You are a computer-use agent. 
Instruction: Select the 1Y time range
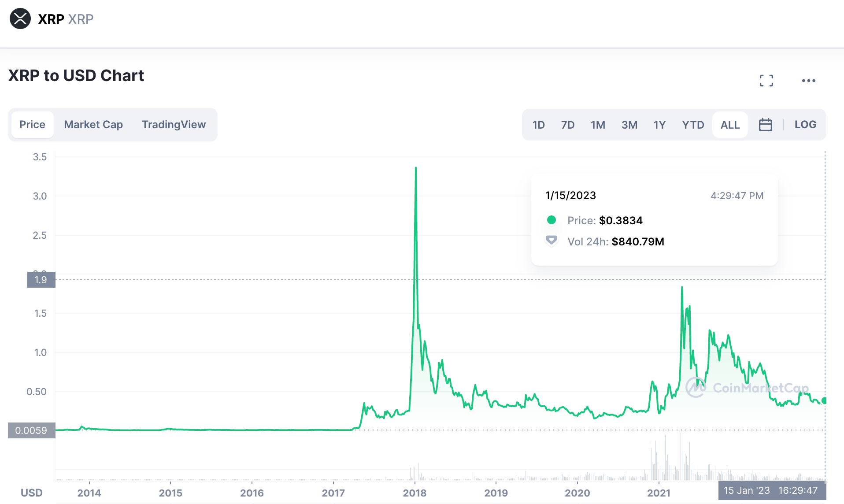[x=659, y=125]
